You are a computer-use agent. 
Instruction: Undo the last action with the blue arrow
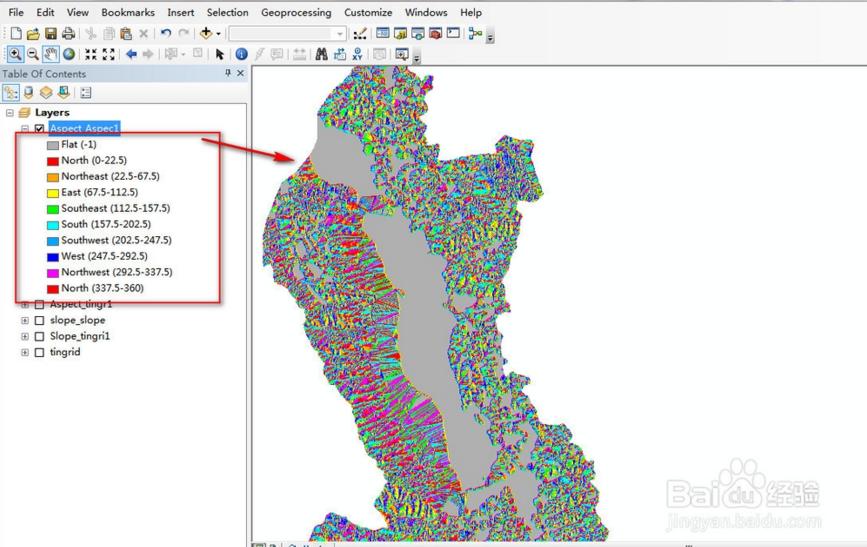(x=165, y=34)
